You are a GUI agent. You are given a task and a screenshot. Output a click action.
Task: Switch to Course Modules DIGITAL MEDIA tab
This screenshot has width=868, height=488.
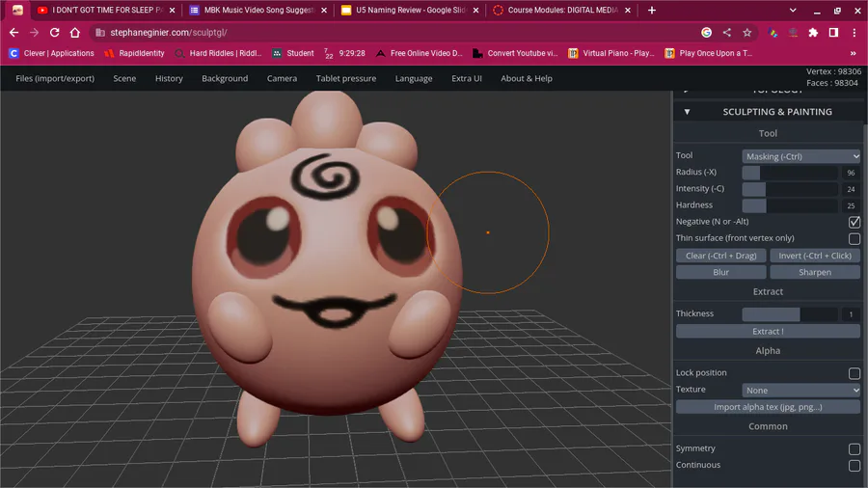[x=561, y=10]
